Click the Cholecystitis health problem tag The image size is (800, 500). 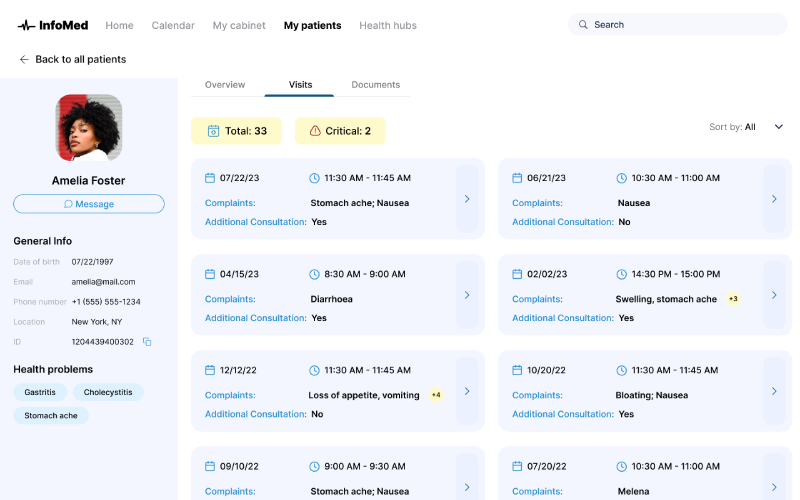pos(108,392)
